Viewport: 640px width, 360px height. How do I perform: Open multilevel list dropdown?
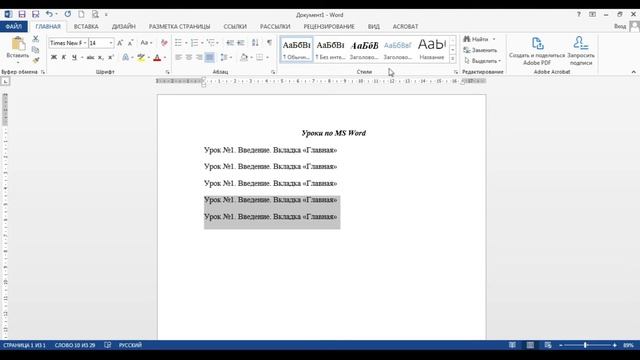coord(218,43)
